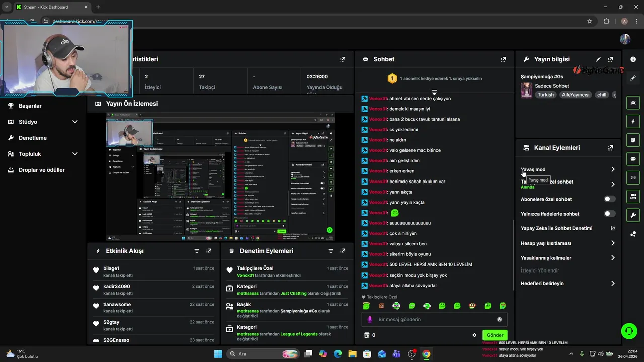Click the purple microphone icon in chat input
The image size is (644, 362).
[370, 319]
